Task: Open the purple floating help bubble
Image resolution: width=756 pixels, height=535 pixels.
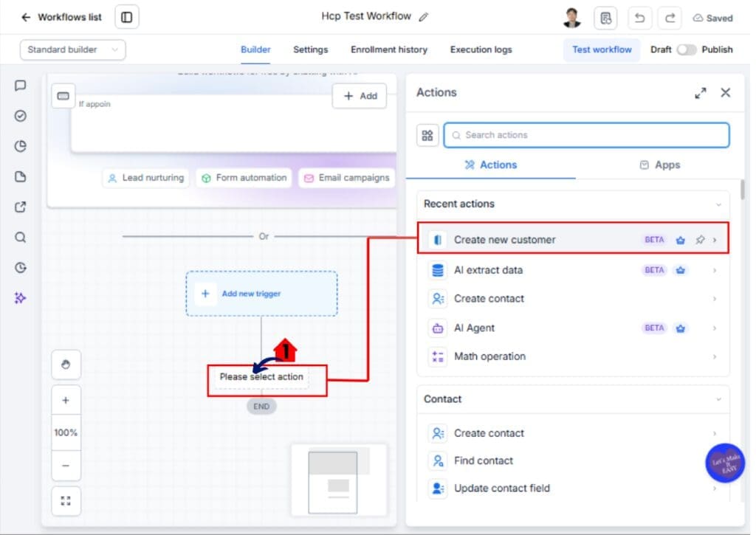Action: pyautogui.click(x=725, y=463)
